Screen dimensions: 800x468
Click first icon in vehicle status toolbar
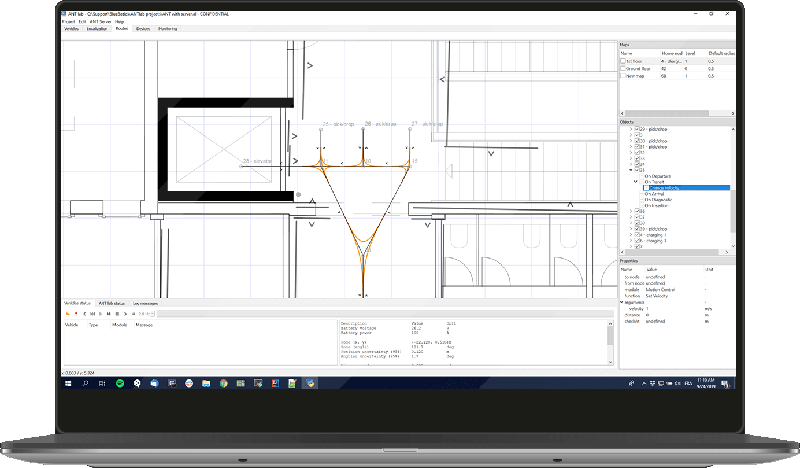click(66, 314)
